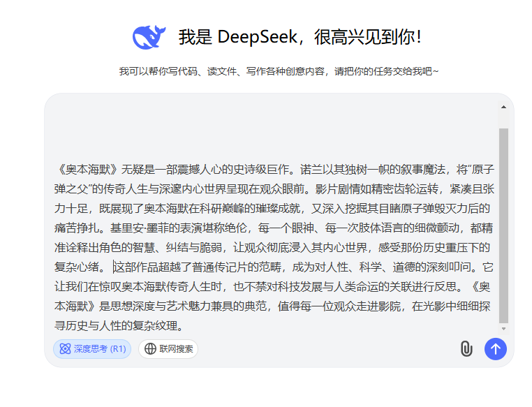Viewport: 532px width, 407px height.
Task: Place cursor at opening 《奥本海默》无疑是
Action: click(x=56, y=169)
